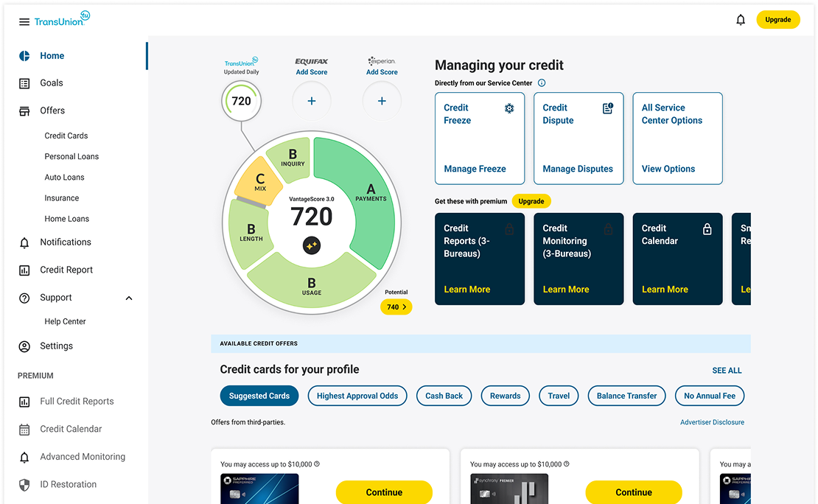Click Learn More on Credit Monitoring card
This screenshot has width=818, height=504.
pyautogui.click(x=566, y=289)
